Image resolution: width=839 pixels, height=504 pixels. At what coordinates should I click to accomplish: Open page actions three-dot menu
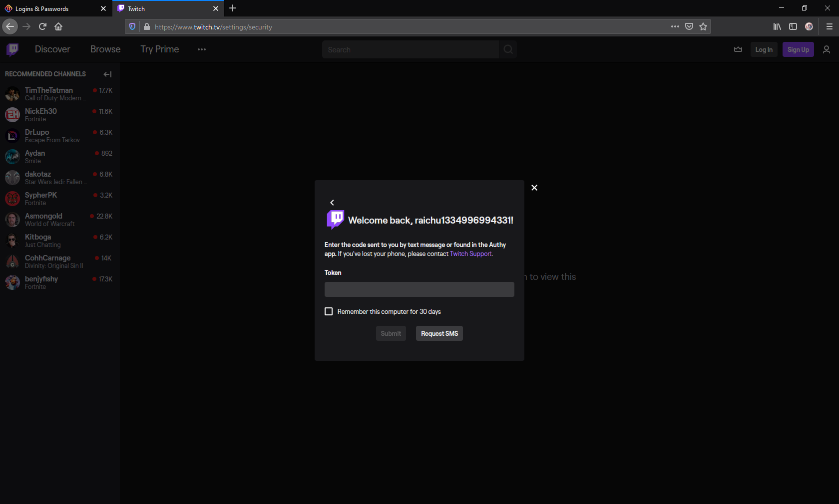675,26
